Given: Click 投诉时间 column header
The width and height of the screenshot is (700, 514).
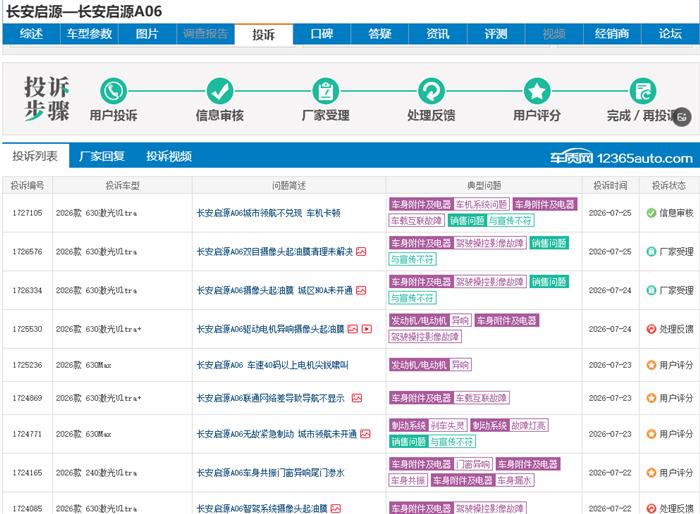Looking at the screenshot, I should tap(610, 185).
